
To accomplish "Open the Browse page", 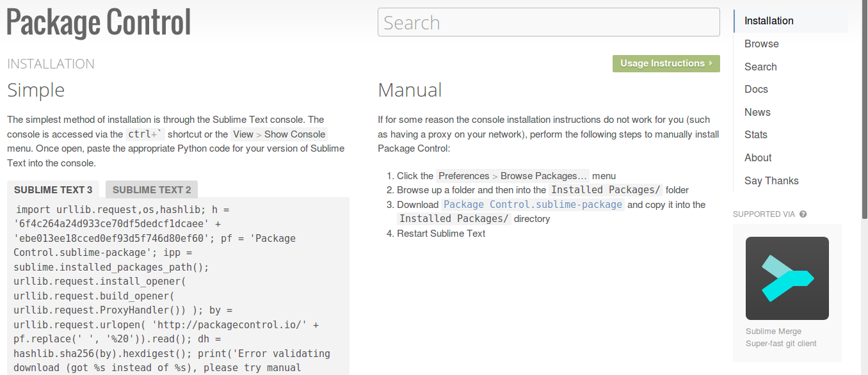I will pyautogui.click(x=761, y=44).
